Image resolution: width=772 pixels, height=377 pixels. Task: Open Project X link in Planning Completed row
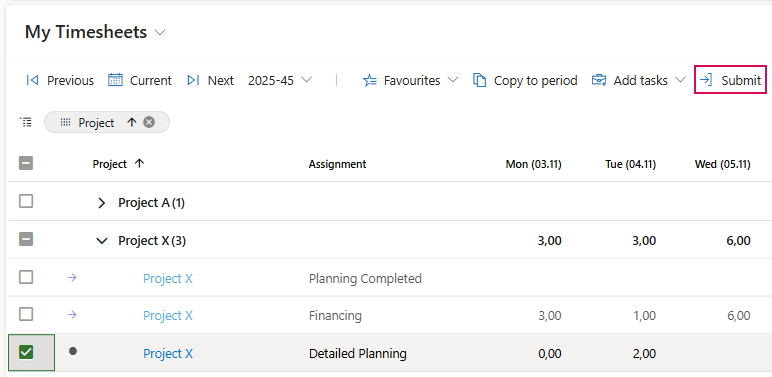(x=168, y=279)
